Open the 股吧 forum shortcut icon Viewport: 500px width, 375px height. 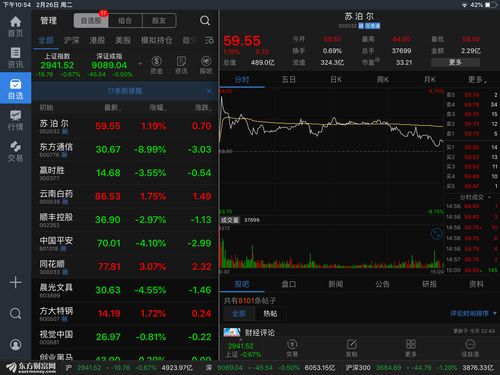(x=206, y=65)
